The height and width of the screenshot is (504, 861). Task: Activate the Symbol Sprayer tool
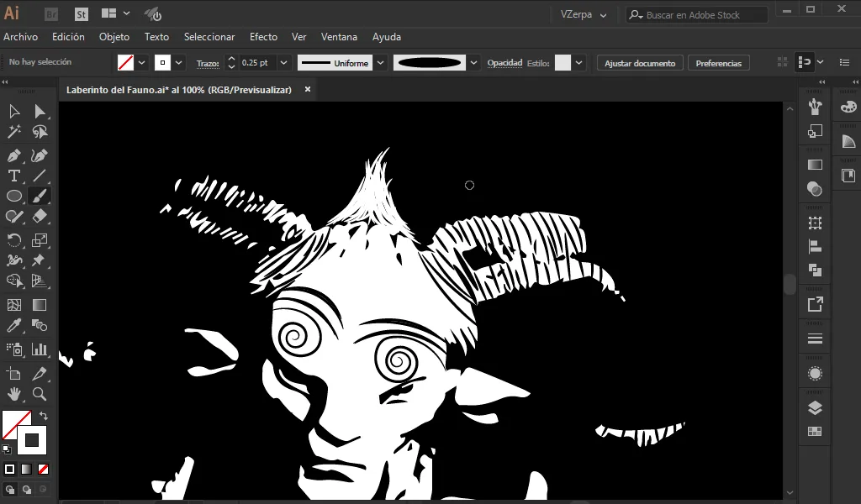(14, 349)
